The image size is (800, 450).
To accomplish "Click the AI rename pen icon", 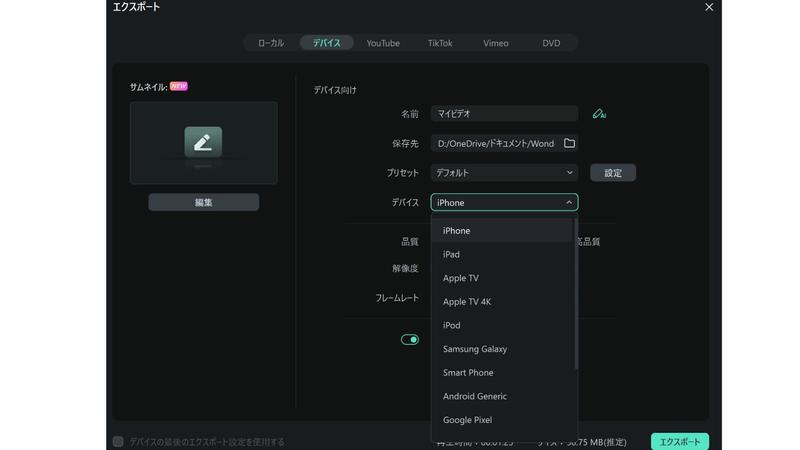I will pyautogui.click(x=599, y=114).
